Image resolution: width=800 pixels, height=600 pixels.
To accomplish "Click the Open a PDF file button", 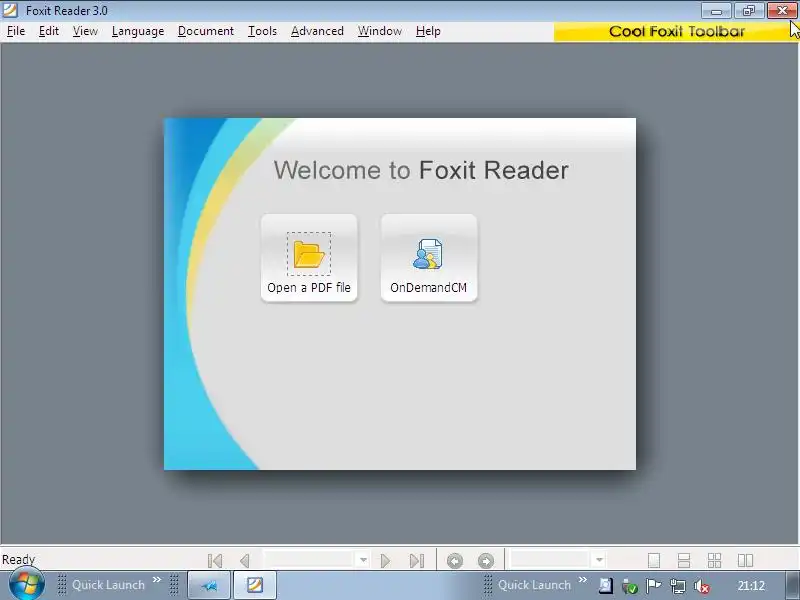I will [309, 258].
